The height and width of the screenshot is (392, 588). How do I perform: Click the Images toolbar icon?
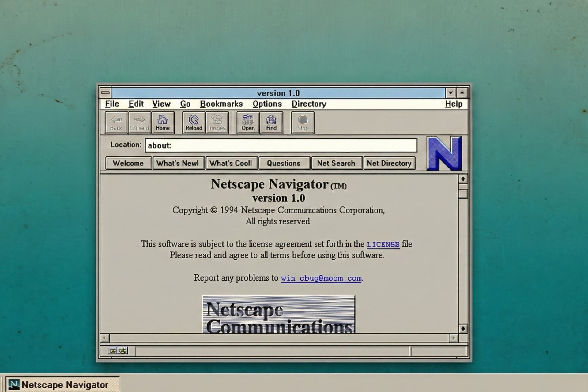[x=217, y=123]
